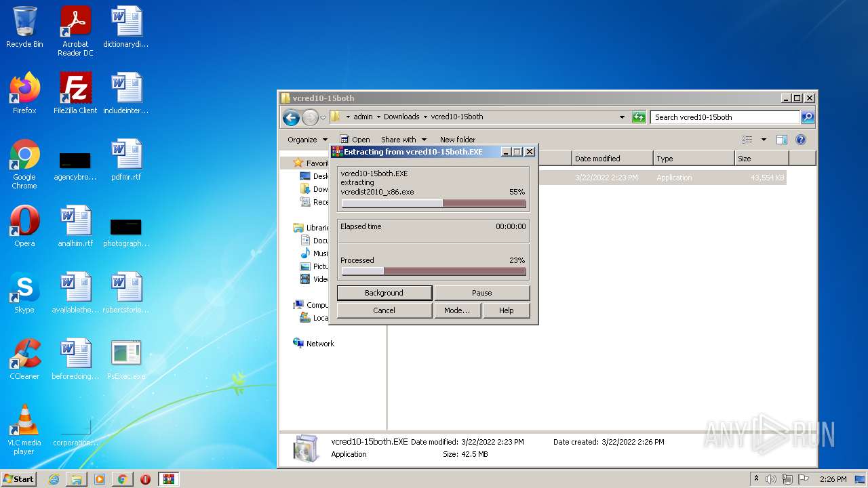Open FileZilla Client shortcut
Screen dimensions: 868x488
tap(75, 94)
